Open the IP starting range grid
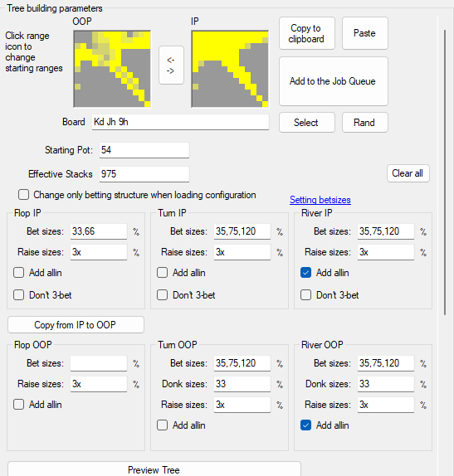 [230, 69]
